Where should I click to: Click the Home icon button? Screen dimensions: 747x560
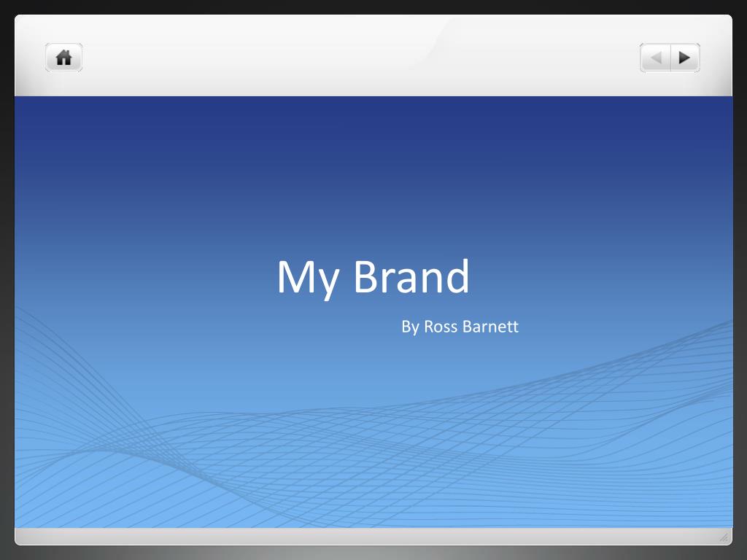click(x=64, y=58)
